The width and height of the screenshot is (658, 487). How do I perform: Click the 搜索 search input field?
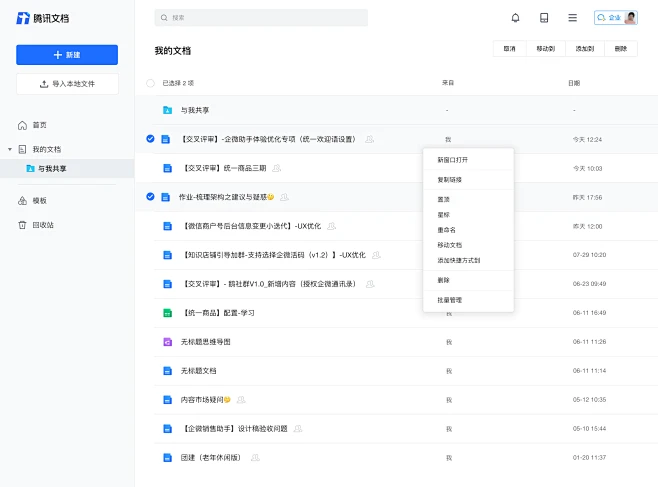point(261,18)
